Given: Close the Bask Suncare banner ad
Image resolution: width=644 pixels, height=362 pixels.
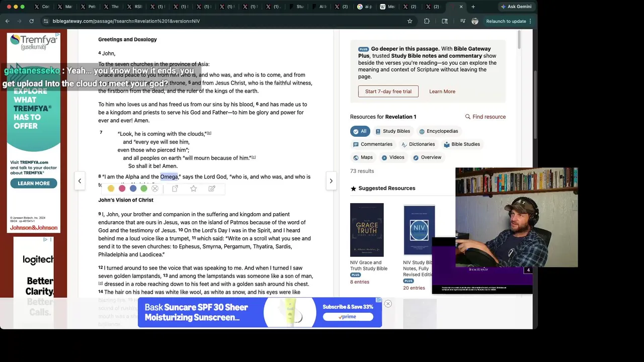Looking at the screenshot, I should tap(388, 304).
